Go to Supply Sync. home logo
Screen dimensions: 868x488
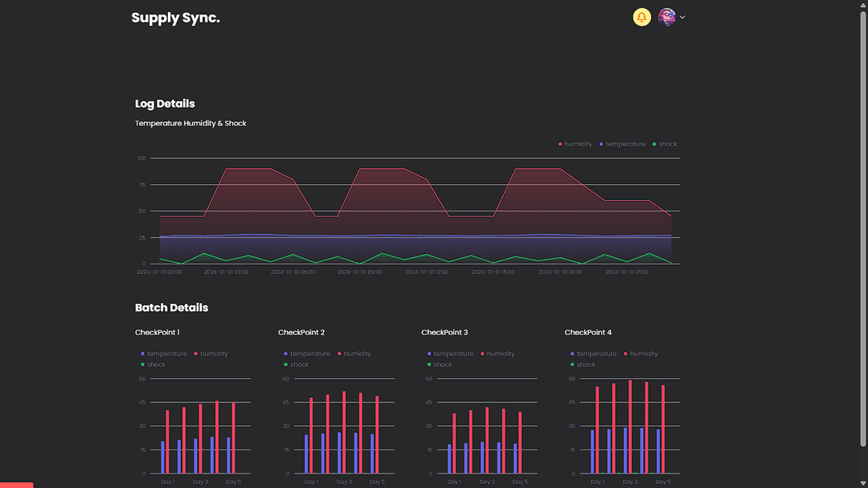click(x=175, y=18)
